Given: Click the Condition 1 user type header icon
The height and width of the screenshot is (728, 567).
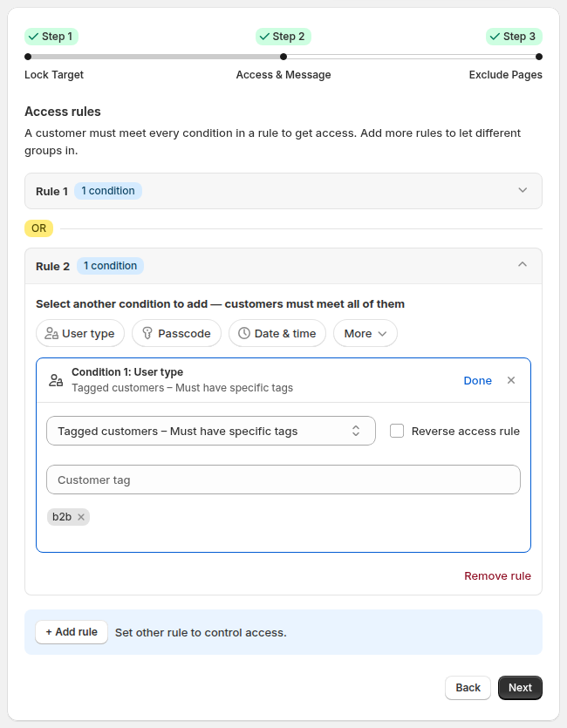Looking at the screenshot, I should (56, 380).
